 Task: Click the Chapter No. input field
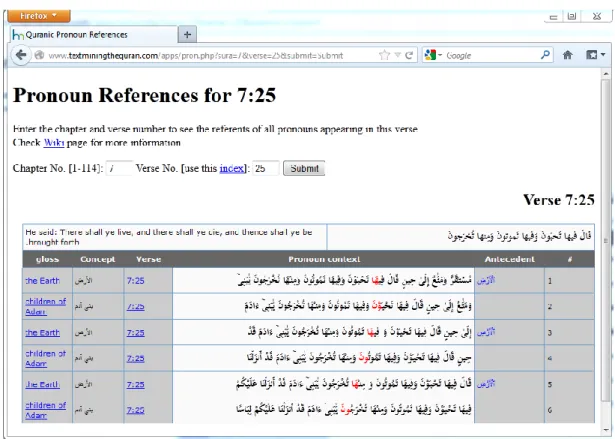click(119, 168)
